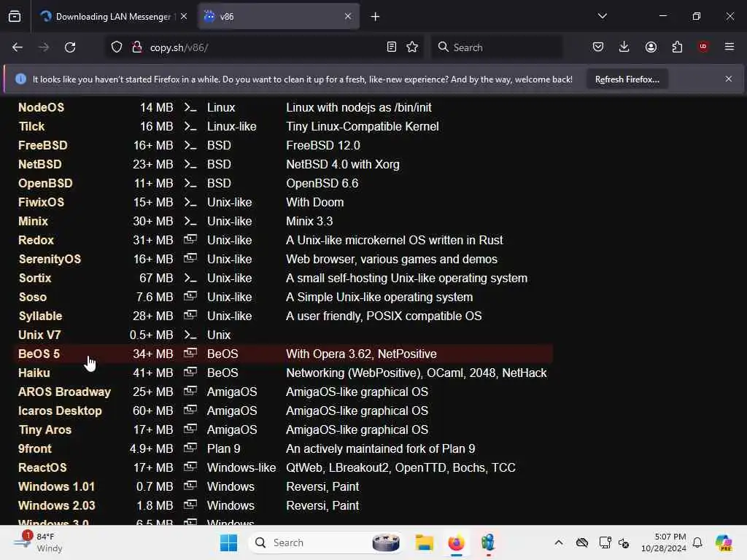Toggle reader view icon in address bar
Screen dimensions: 747x560
click(392, 47)
